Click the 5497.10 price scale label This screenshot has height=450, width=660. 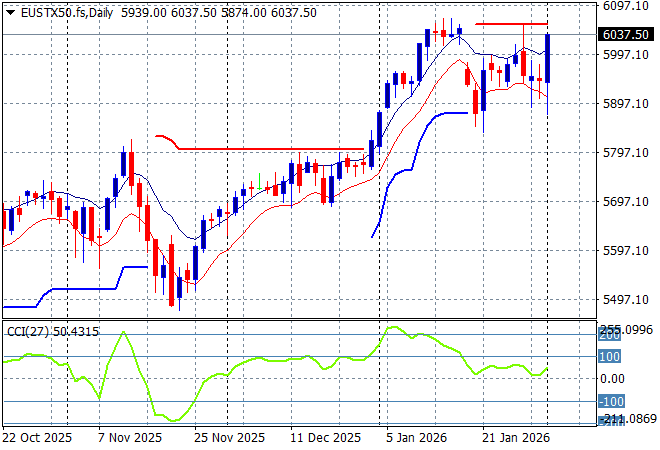click(x=625, y=300)
